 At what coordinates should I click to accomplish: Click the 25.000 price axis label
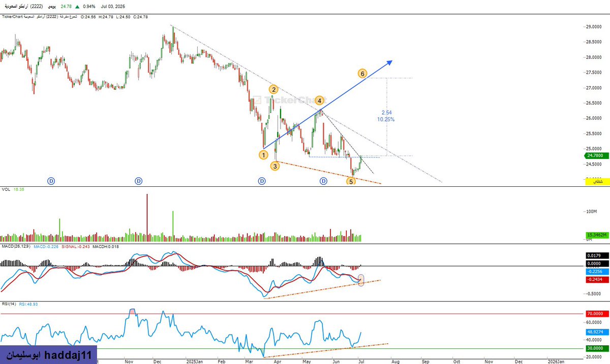pos(594,149)
